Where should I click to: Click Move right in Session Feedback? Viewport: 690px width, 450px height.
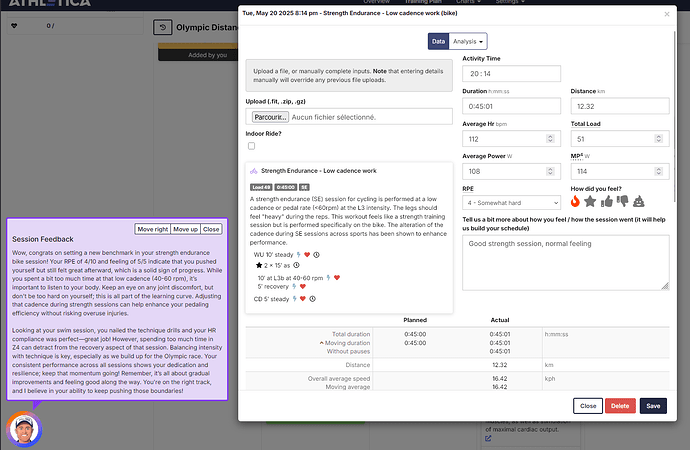(153, 229)
